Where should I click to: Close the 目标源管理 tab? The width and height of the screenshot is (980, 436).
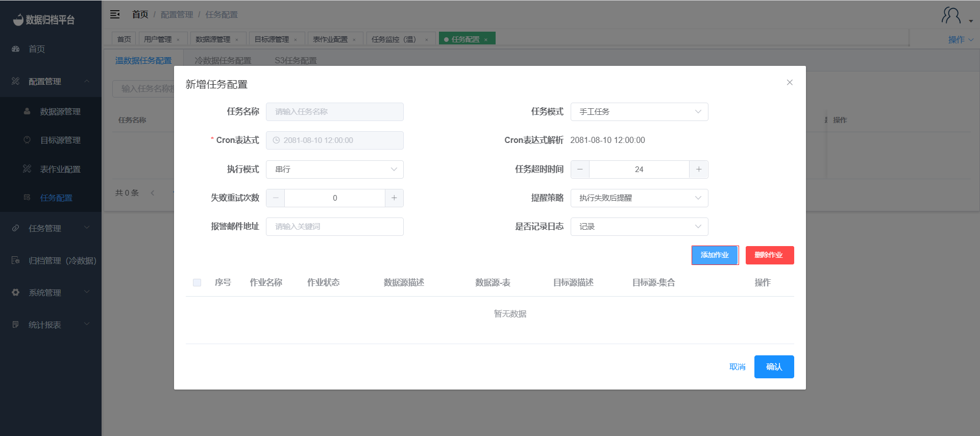click(x=296, y=40)
